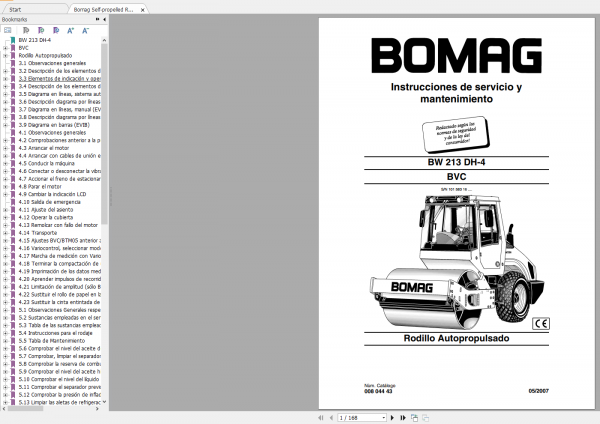Open bookmark 4.16 Variocontrol, seleccionar
600x424 pixels.
59,248
